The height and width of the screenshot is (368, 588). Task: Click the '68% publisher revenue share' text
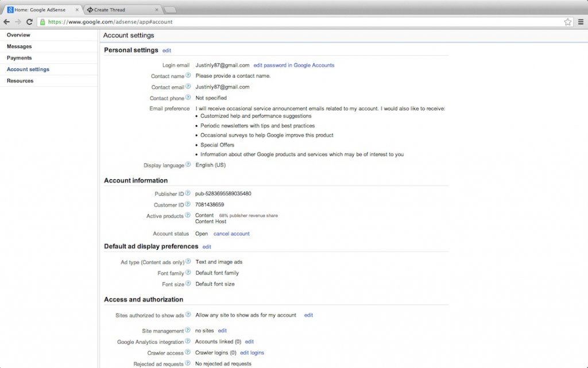[249, 215]
